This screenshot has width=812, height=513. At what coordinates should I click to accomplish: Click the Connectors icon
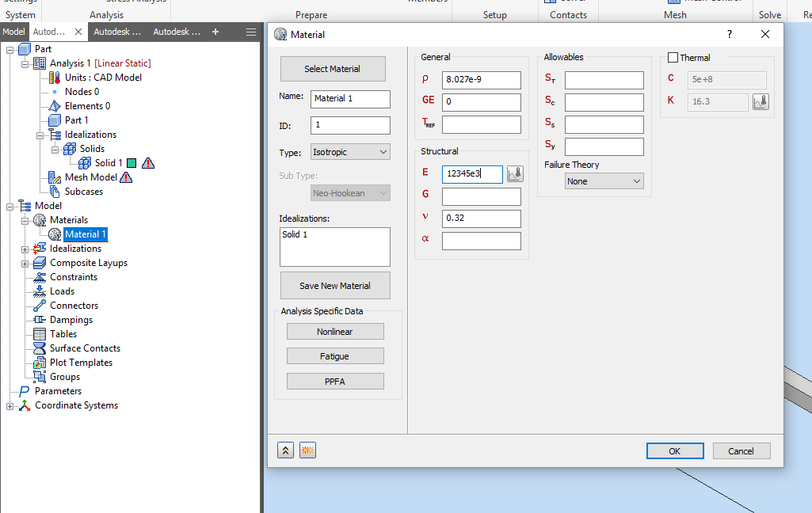(x=40, y=306)
